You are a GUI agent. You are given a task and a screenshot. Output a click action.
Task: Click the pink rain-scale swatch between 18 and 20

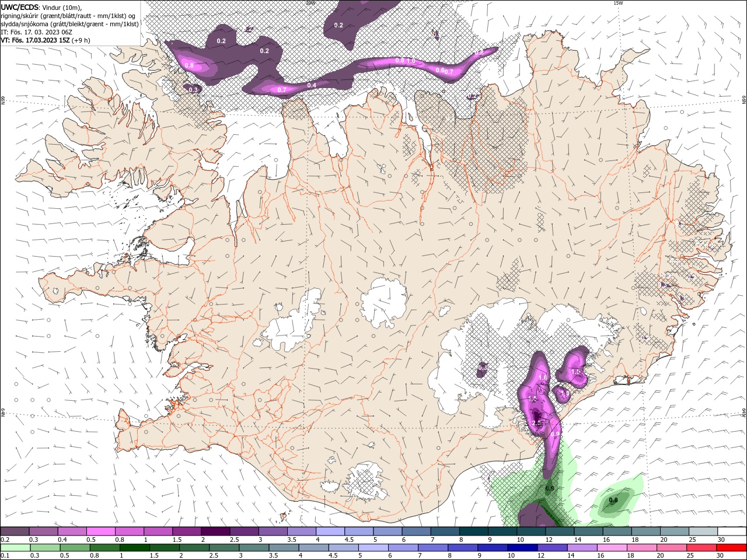(641, 548)
